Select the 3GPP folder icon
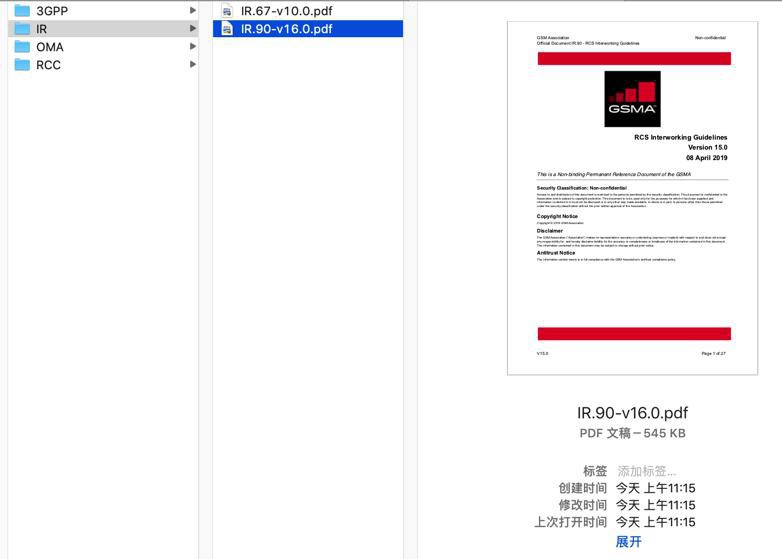 click(22, 10)
